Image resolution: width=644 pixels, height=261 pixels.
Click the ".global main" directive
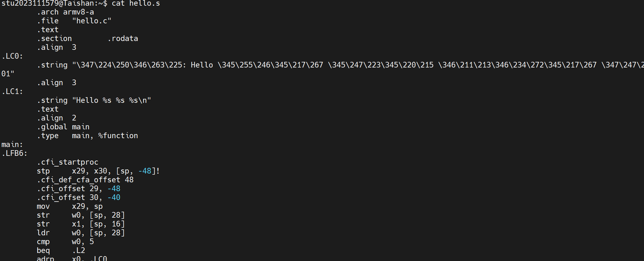pyautogui.click(x=63, y=127)
